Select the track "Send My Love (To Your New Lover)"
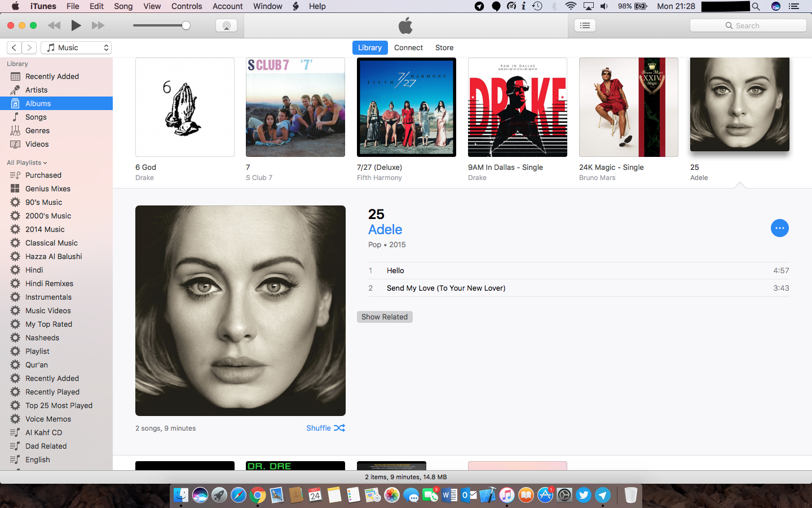 [579, 288]
